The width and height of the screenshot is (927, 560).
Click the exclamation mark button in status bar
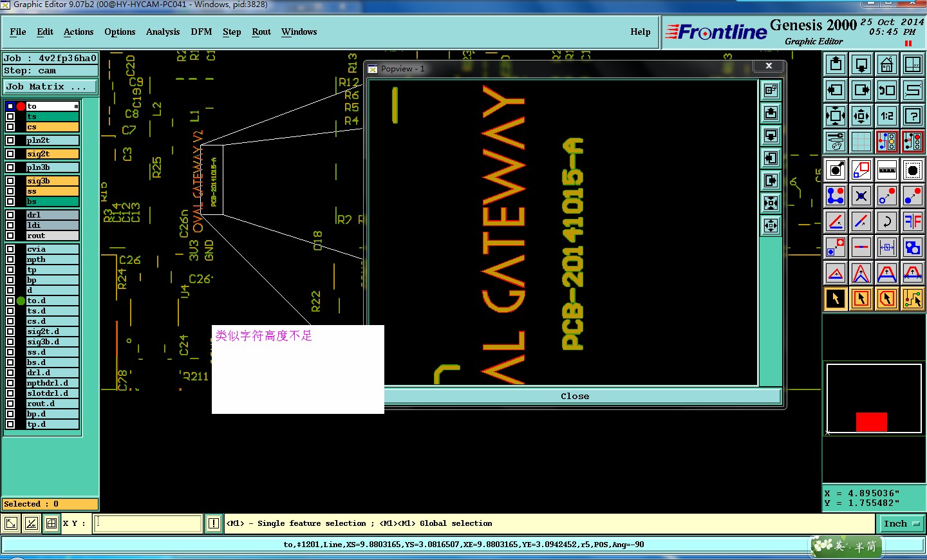pyautogui.click(x=214, y=523)
